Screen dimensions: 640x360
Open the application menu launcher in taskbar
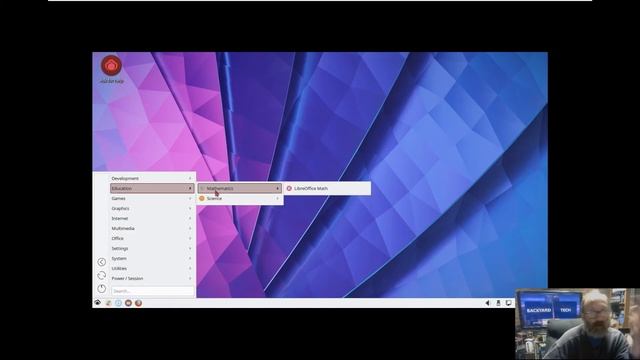[x=98, y=303]
